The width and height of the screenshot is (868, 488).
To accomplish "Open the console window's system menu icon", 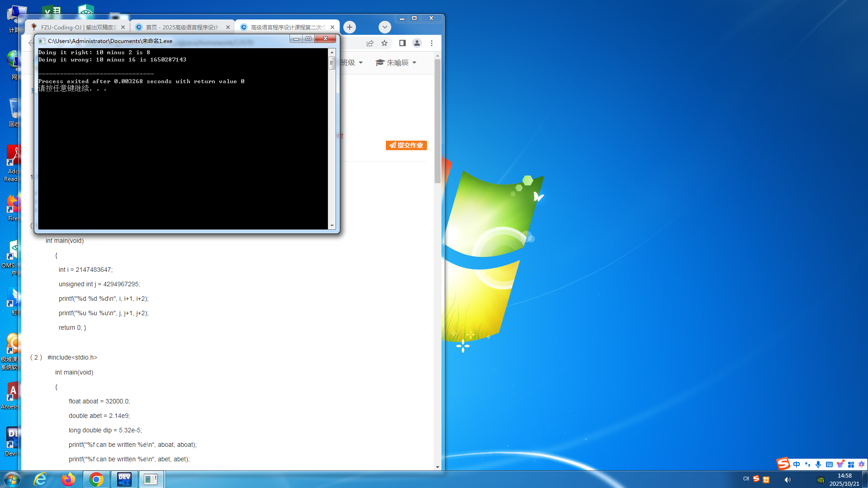I will pos(42,41).
